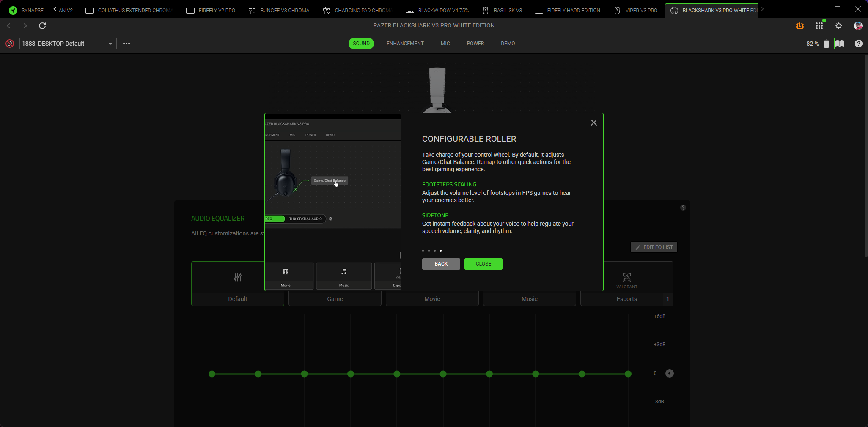Viewport: 868px width, 427px height.
Task: Jump to the first tutorial page dot
Action: (423, 251)
